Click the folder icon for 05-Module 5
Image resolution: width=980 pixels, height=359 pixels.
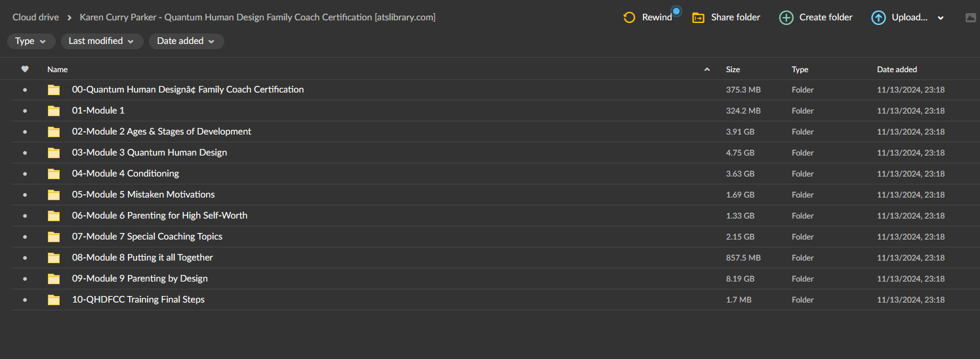pyautogui.click(x=54, y=195)
